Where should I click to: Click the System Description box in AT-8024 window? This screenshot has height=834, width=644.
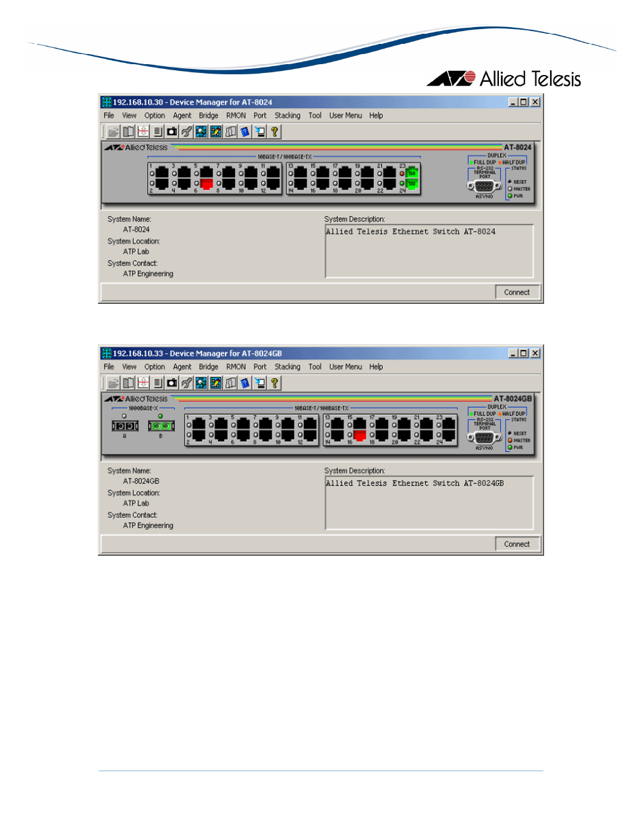tap(429, 251)
